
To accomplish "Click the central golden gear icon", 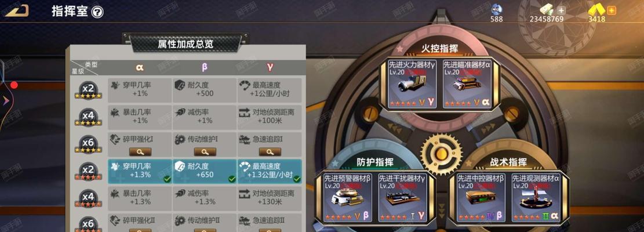I will 442,154.
